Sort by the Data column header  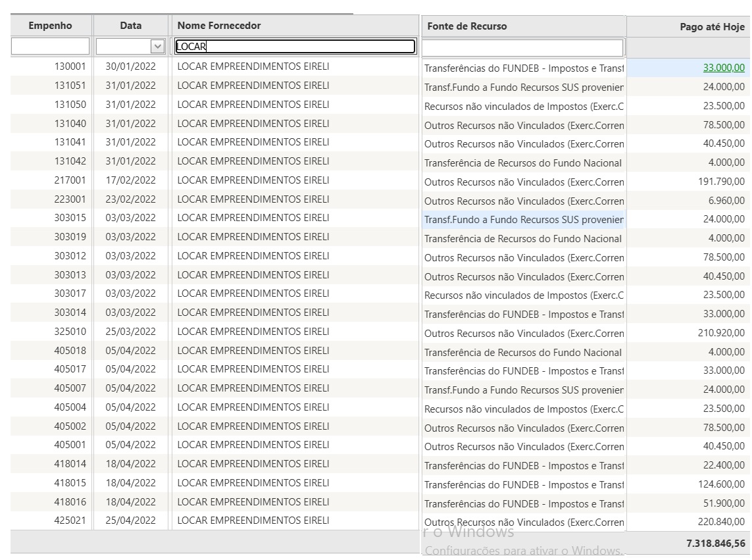[x=130, y=26]
